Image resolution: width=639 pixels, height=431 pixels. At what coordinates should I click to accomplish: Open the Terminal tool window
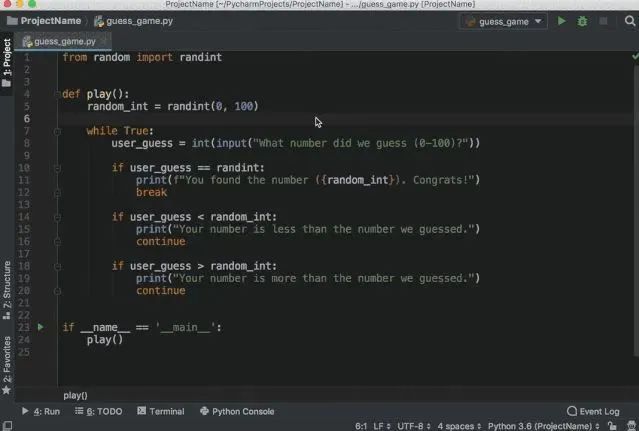click(161, 411)
